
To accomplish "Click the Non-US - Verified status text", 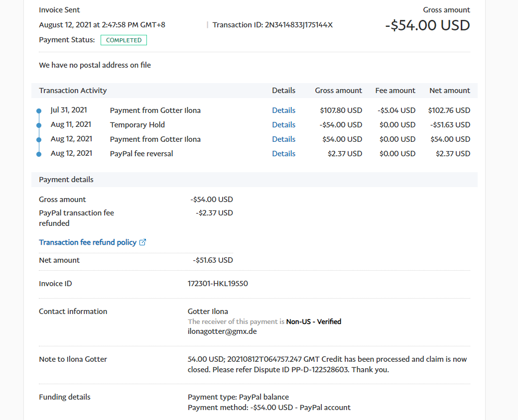I will (x=313, y=321).
